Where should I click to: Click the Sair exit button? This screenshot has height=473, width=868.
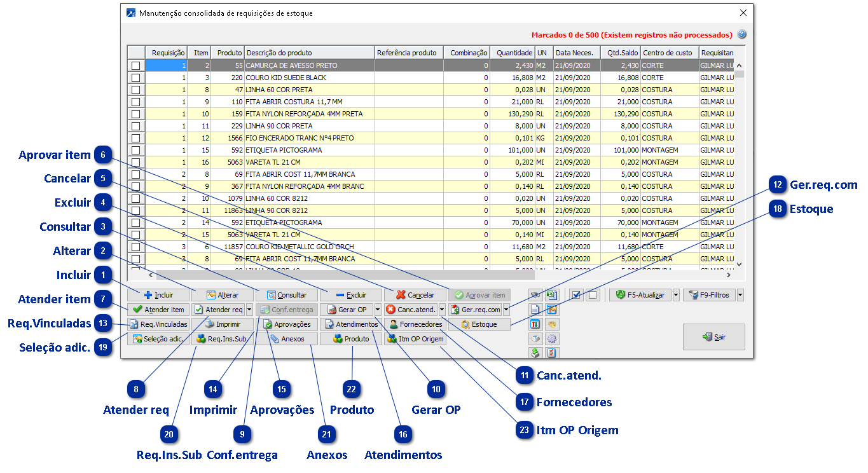(x=713, y=337)
